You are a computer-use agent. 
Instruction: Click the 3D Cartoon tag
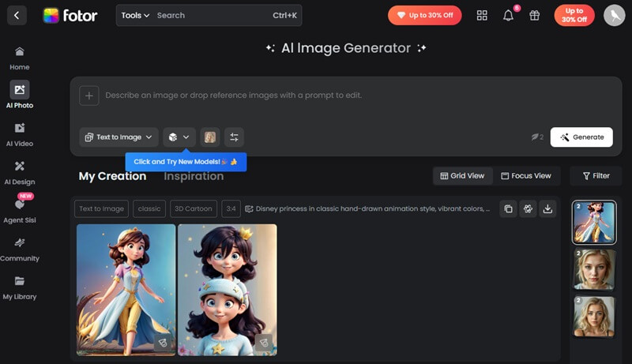coord(194,208)
